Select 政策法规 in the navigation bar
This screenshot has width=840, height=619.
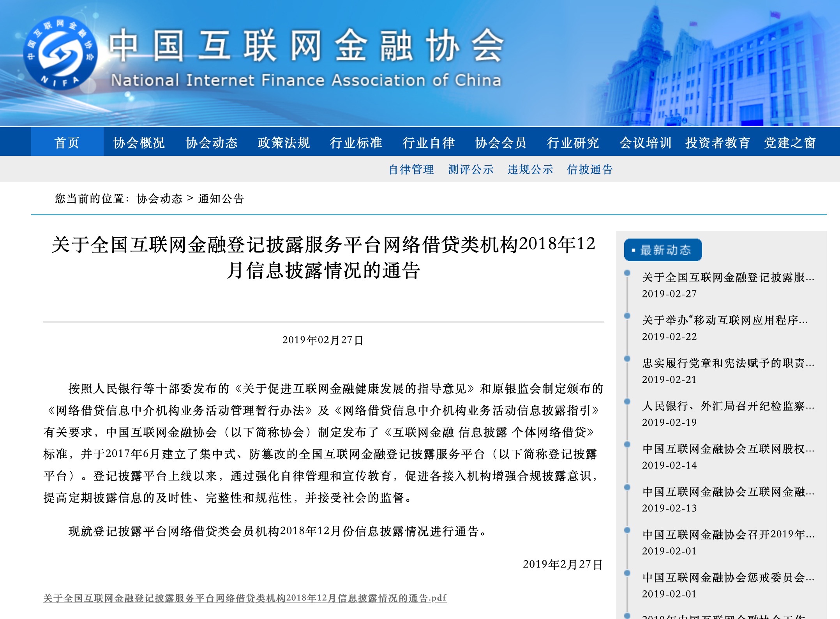click(x=284, y=143)
